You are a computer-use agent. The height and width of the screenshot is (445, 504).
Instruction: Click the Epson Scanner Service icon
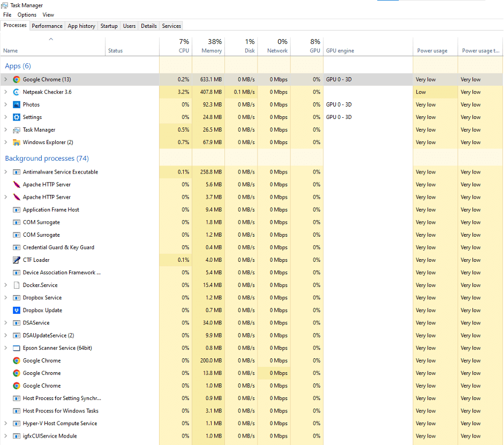click(17, 348)
